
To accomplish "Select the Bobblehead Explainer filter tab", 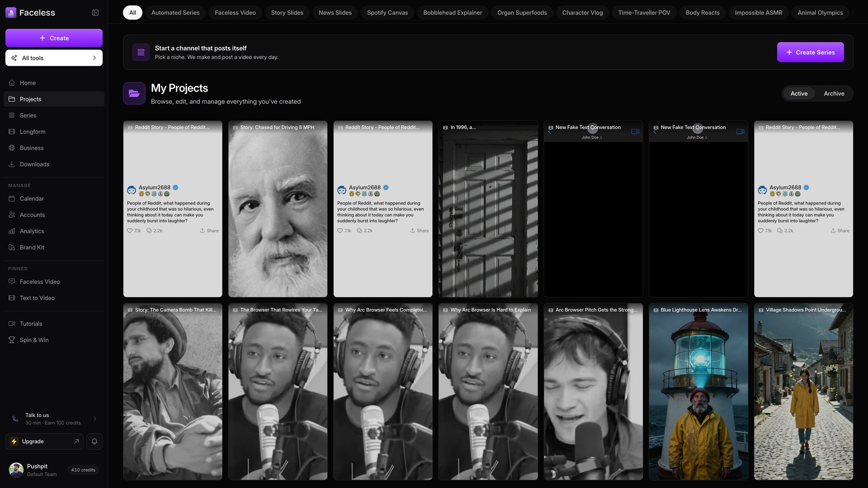I will [x=452, y=12].
